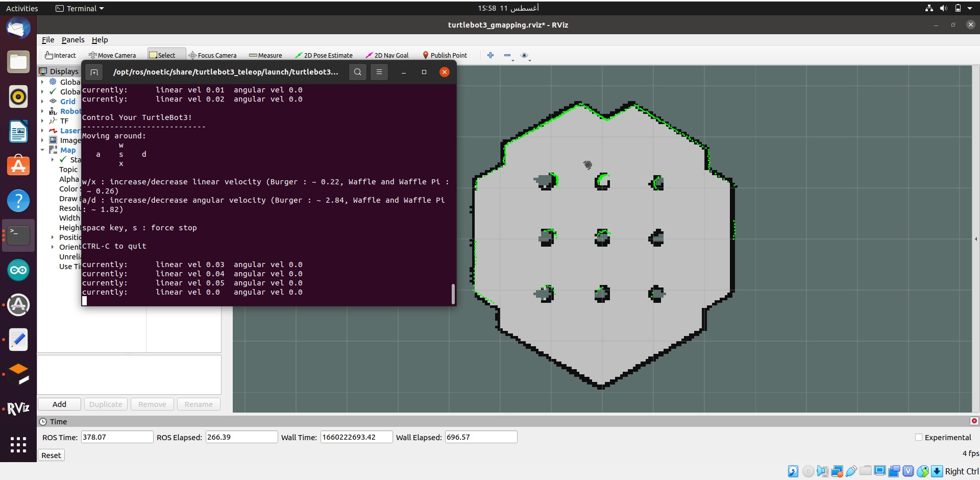The image size is (980, 480).
Task: Select the Interact tool in RViz
Action: pos(60,55)
